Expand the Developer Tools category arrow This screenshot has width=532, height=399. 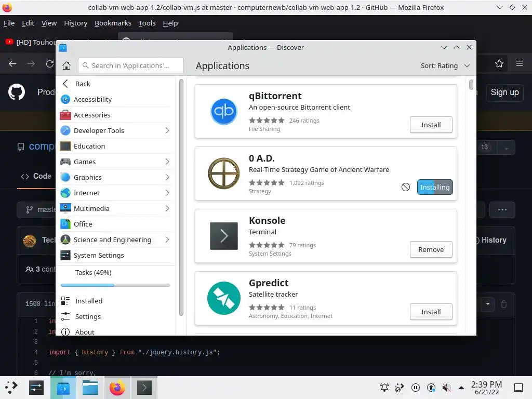tap(167, 130)
